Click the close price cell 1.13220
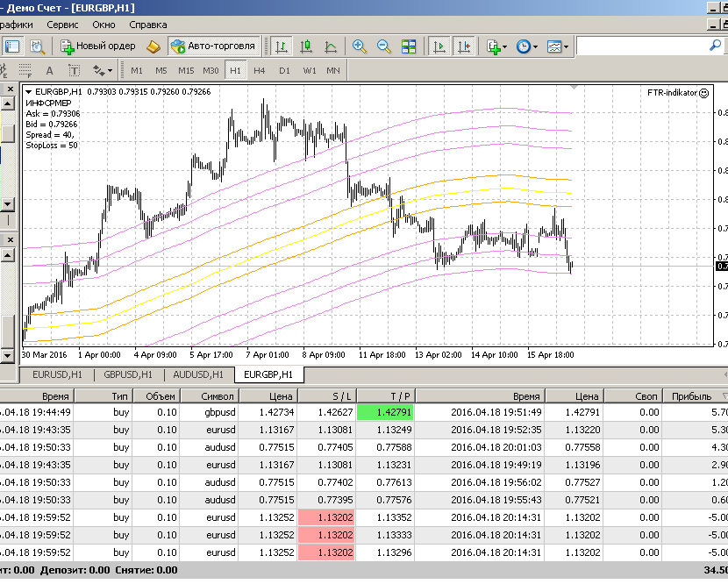 coord(574,430)
